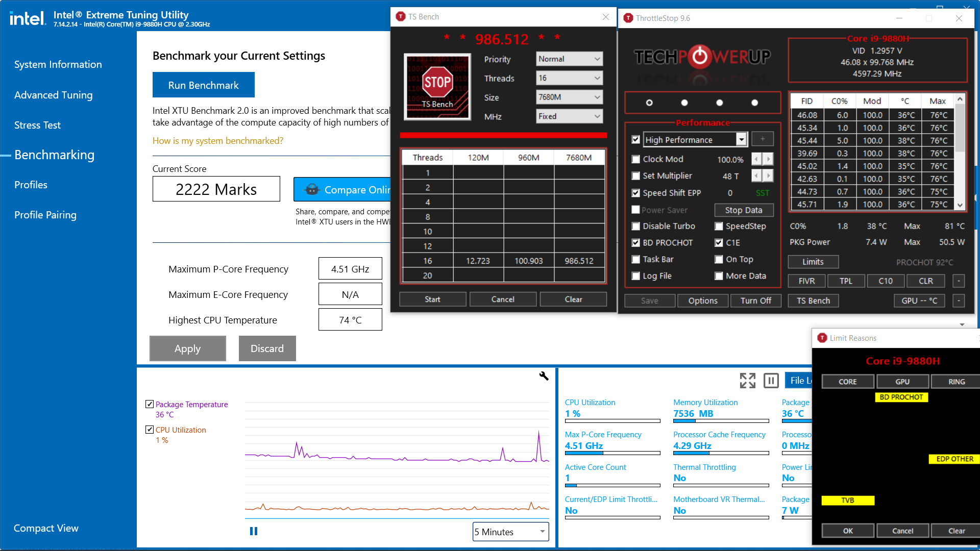The height and width of the screenshot is (551, 980).
Task: Enable the SpeedStep checkbox
Action: coord(719,226)
